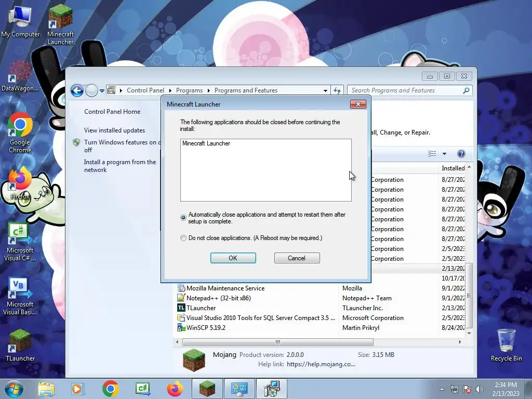The image size is (532, 399).
Task: Click the volume speaker tray icon
Action: (480, 389)
